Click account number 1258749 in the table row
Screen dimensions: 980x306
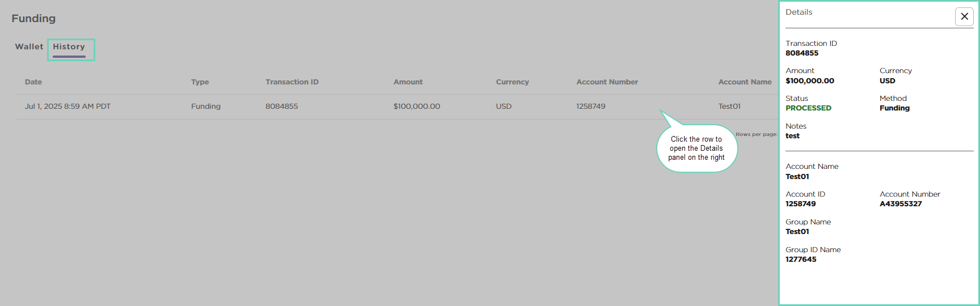pos(590,107)
